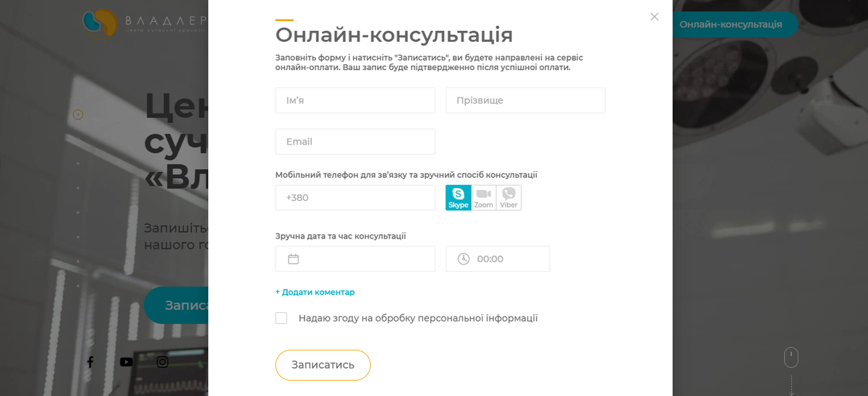Click the +380 phone number field
Screen dimensions: 868x396
coord(355,197)
